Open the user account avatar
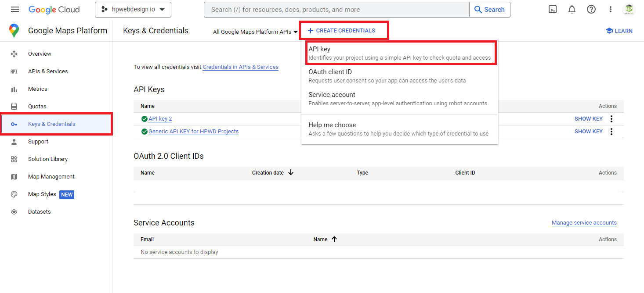 [x=629, y=10]
